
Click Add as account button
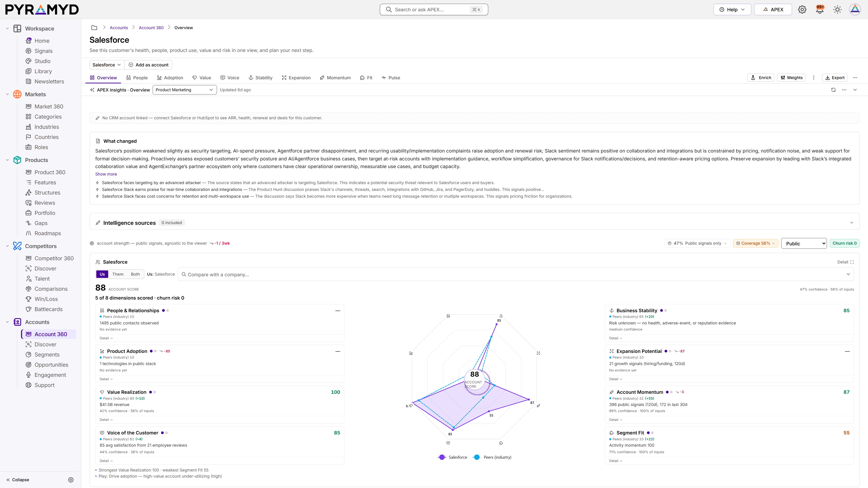point(149,65)
